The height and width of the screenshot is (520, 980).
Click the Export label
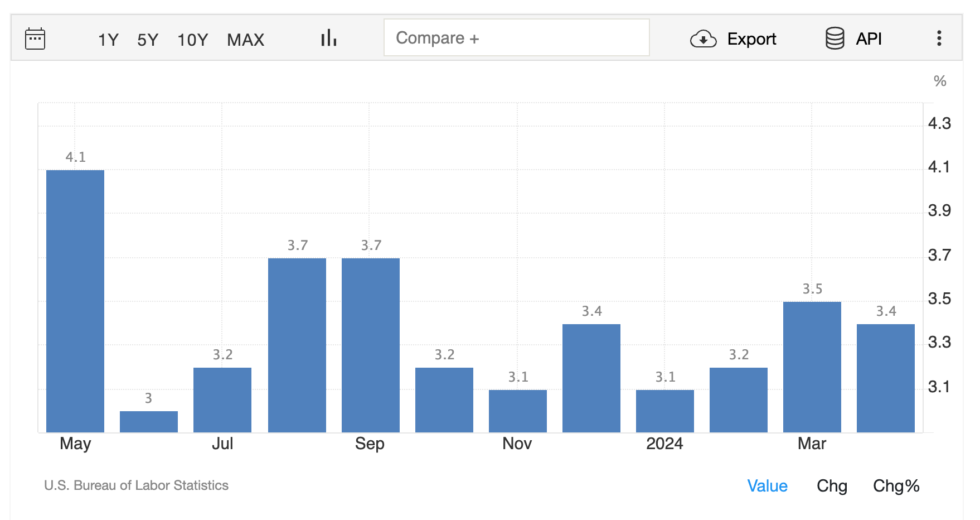click(x=751, y=39)
